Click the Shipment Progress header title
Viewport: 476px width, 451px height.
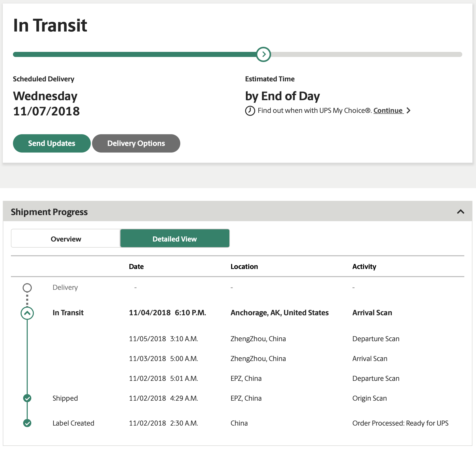coord(49,212)
